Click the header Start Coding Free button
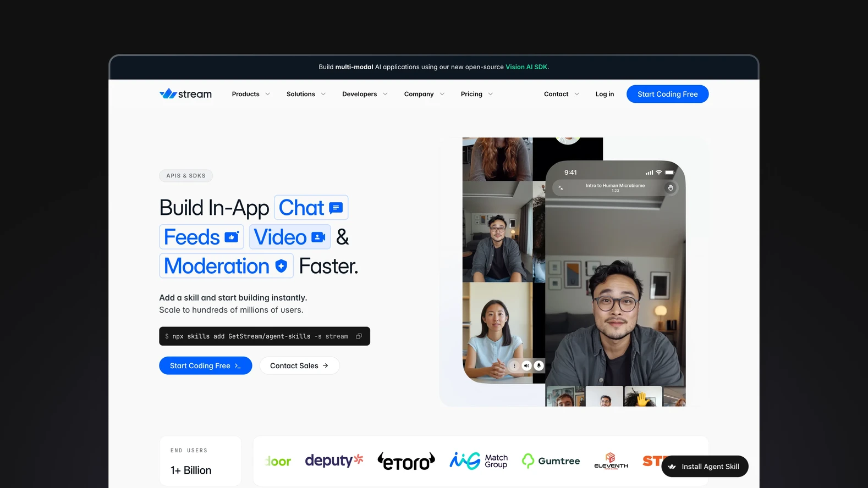The width and height of the screenshot is (868, 488). (x=667, y=94)
